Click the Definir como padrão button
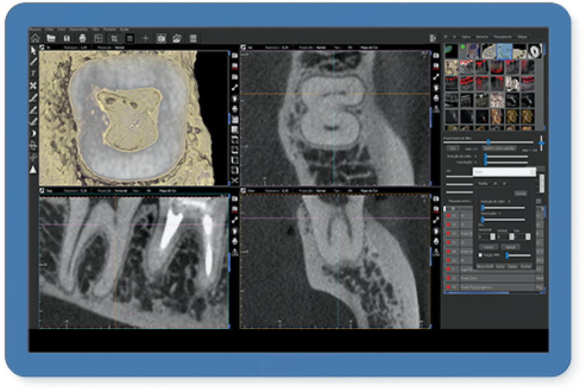Viewport: 586px width, 392px height. coord(498,148)
